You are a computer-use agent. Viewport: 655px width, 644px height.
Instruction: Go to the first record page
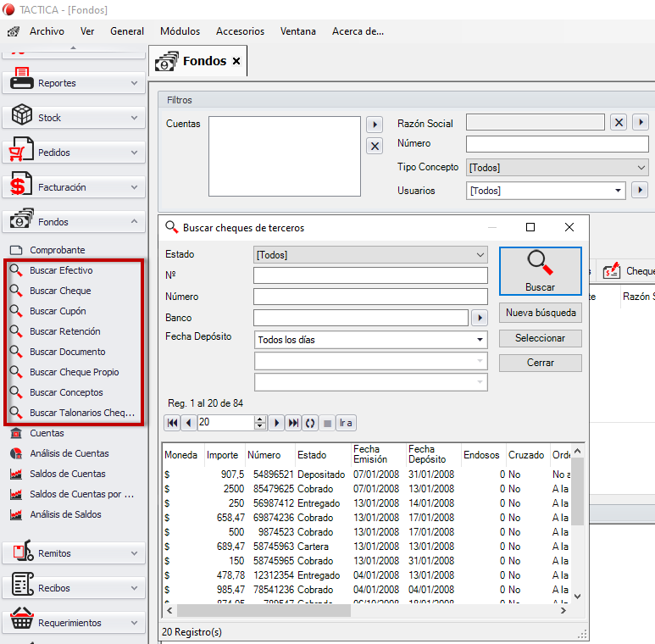[172, 423]
